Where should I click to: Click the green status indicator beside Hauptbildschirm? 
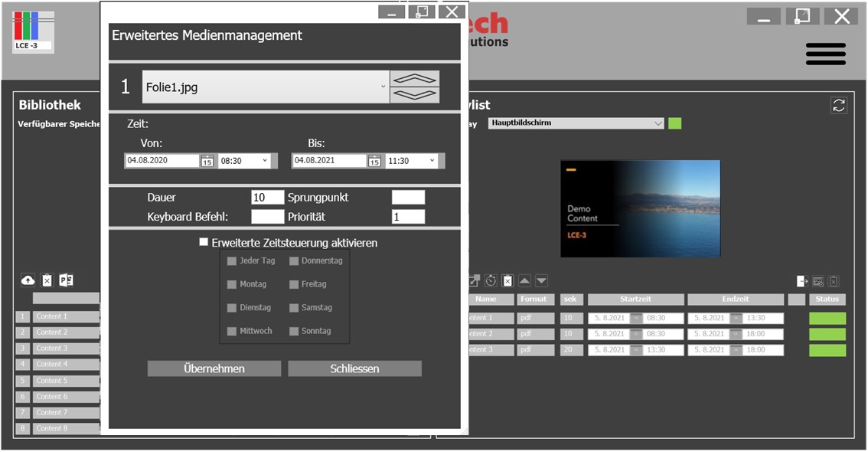pyautogui.click(x=674, y=122)
